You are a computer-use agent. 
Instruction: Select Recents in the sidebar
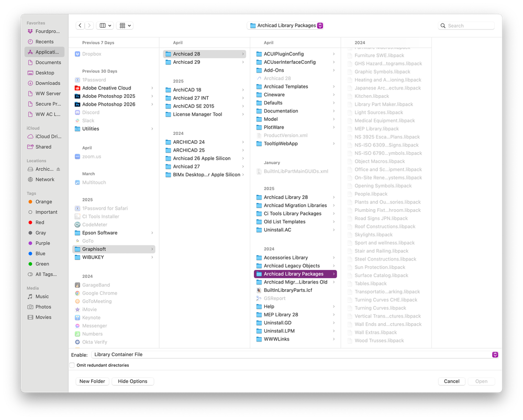pyautogui.click(x=44, y=42)
